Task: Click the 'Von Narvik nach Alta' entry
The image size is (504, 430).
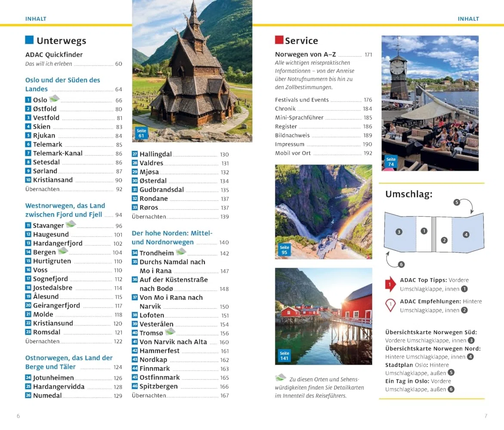Action: tap(180, 342)
